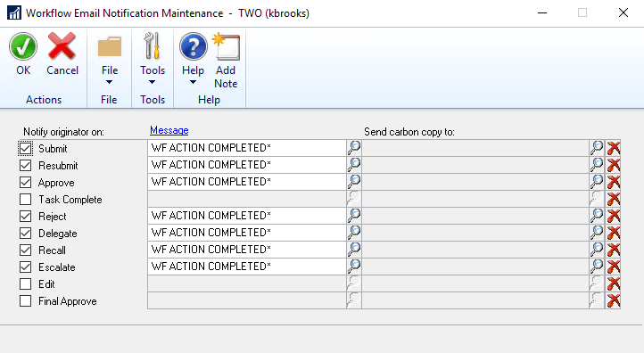The height and width of the screenshot is (353, 644).
Task: Clear carbon copy with Delegate row red X
Action: pos(614,233)
